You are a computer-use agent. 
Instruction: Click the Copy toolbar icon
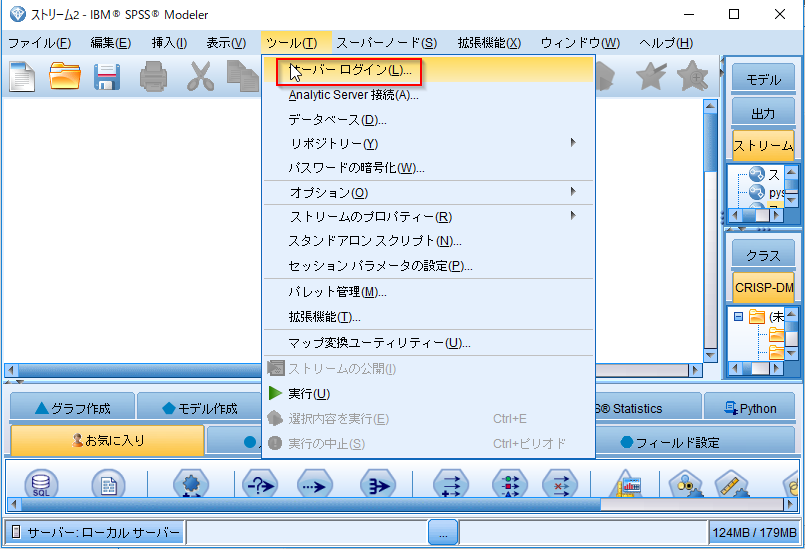coord(243,77)
